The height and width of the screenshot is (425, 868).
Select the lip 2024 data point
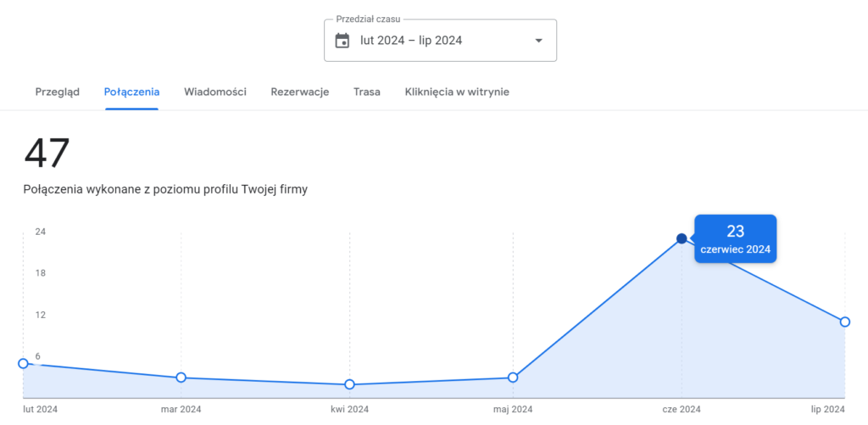click(x=845, y=322)
